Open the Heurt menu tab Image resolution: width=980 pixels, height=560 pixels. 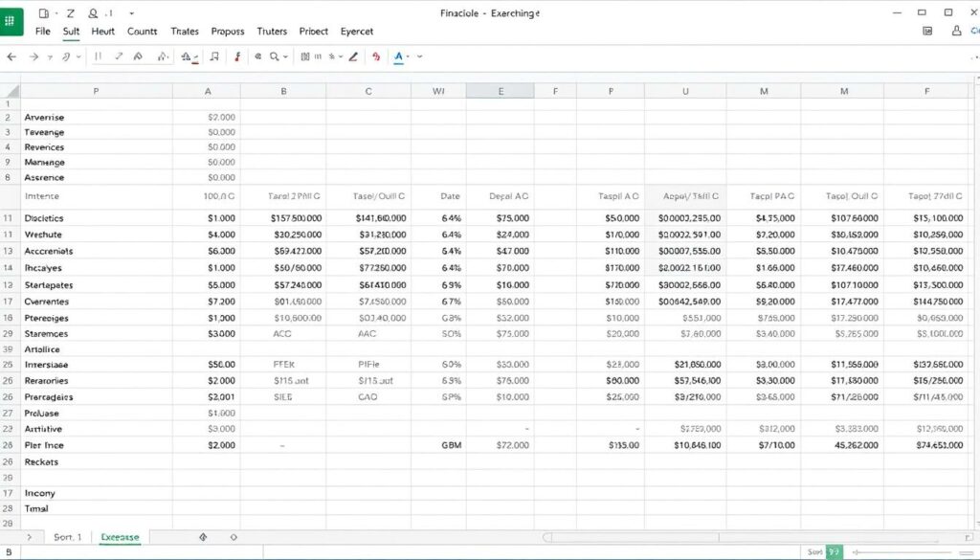(x=103, y=32)
